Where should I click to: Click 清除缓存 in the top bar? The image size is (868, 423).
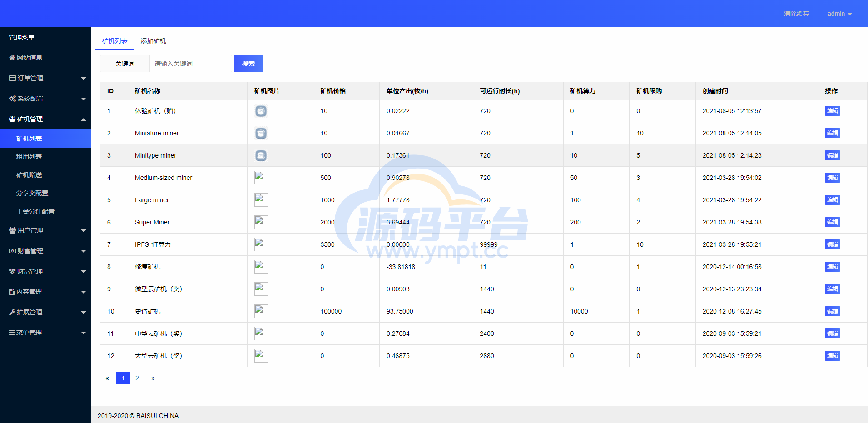tap(796, 14)
